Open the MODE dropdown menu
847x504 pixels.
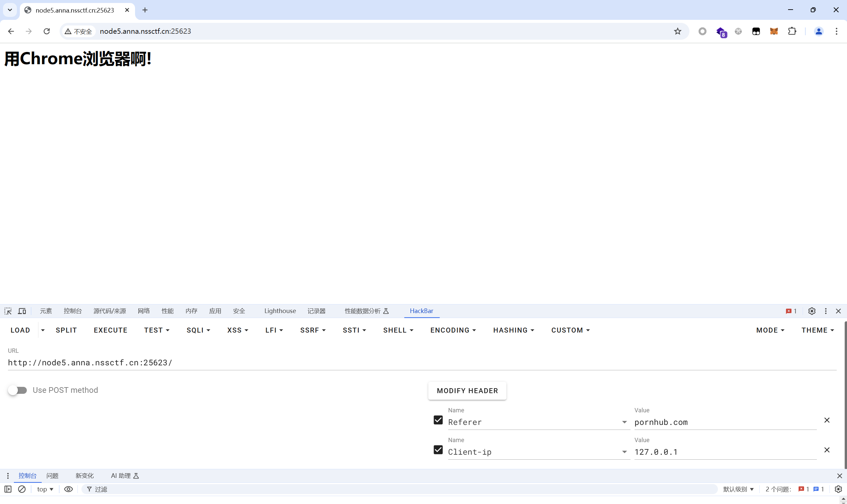pos(770,330)
